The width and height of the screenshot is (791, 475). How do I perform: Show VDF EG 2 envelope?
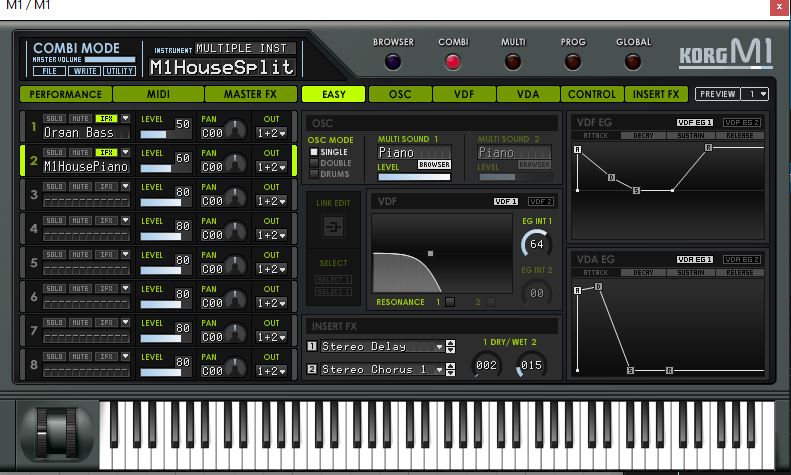click(x=742, y=123)
